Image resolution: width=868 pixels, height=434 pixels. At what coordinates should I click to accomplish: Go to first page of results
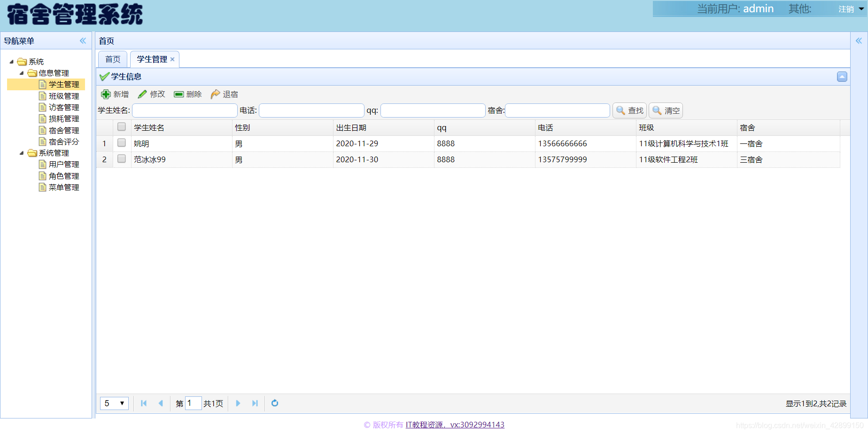coord(144,403)
